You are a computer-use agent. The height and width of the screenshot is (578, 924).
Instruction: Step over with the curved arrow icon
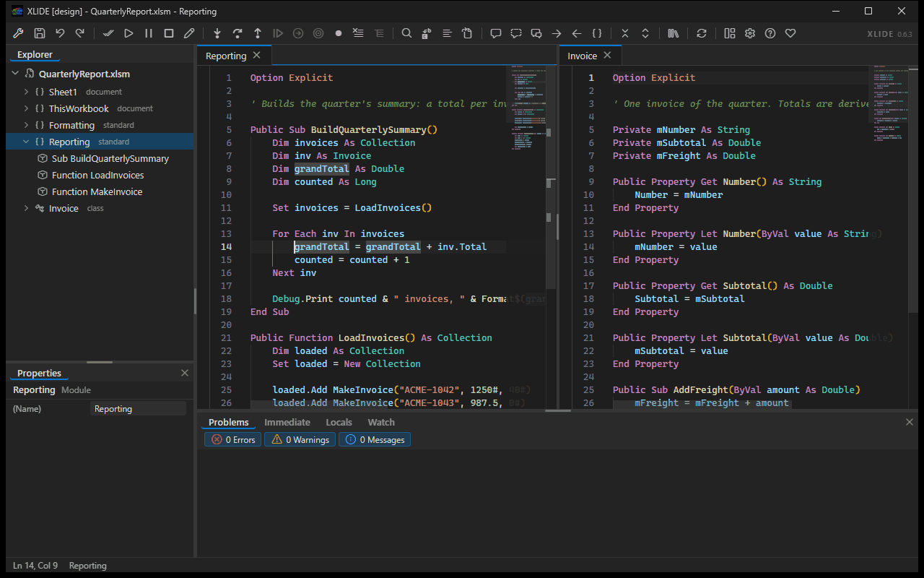coord(237,33)
